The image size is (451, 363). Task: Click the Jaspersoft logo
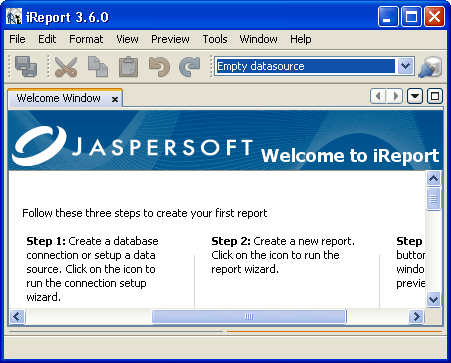(132, 146)
